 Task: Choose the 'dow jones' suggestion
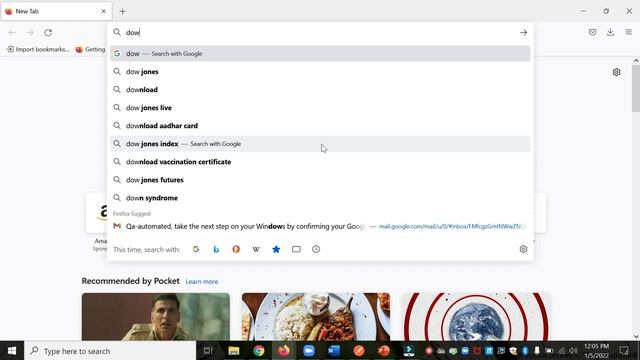(x=320, y=71)
